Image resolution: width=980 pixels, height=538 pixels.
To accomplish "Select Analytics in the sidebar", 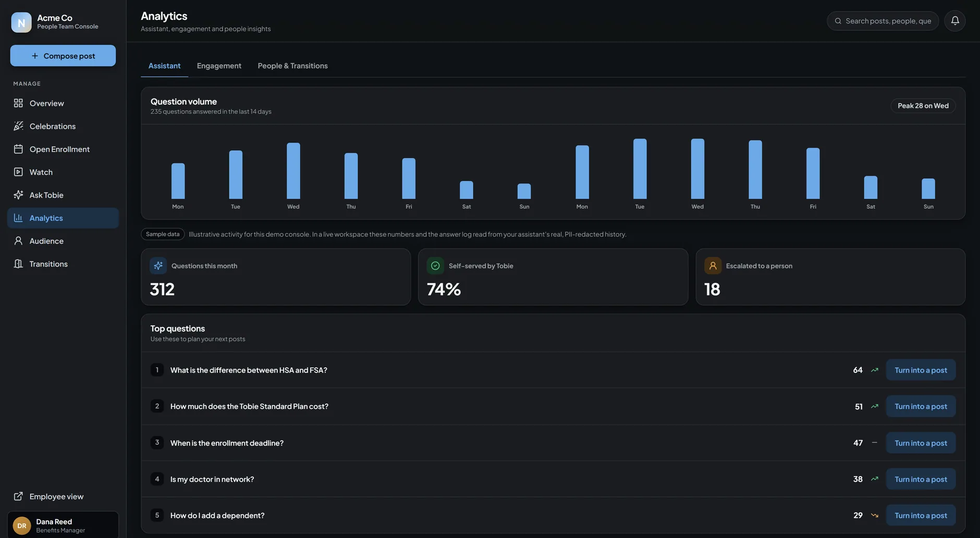I will [63, 218].
